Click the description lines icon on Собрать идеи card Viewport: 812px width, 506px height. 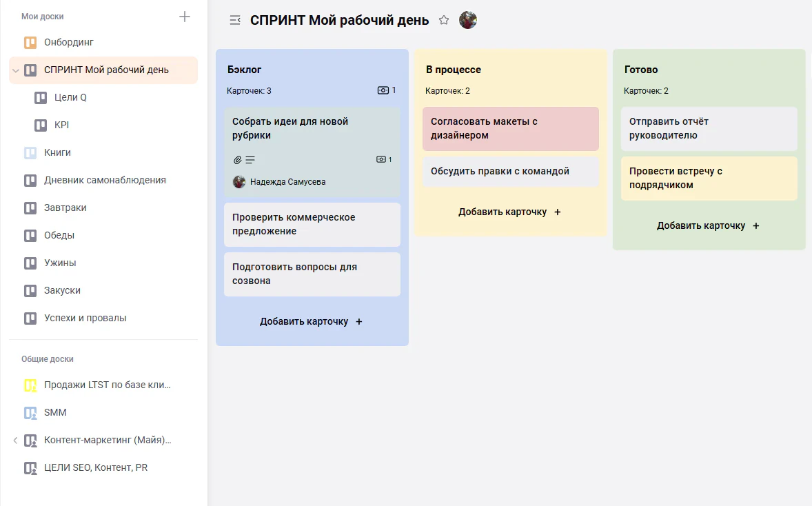(250, 160)
